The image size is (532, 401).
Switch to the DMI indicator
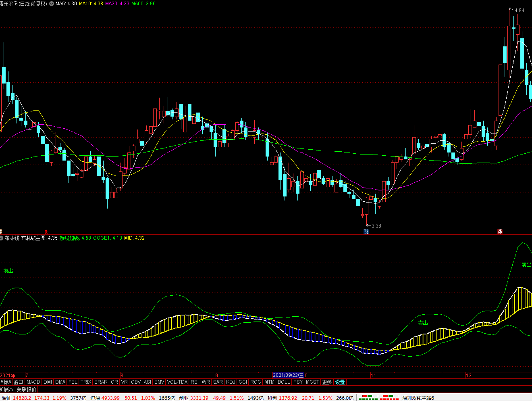pos(48,382)
